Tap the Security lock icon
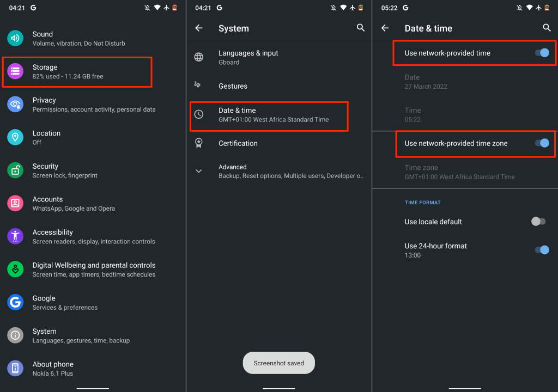The image size is (558, 392). pos(15,170)
